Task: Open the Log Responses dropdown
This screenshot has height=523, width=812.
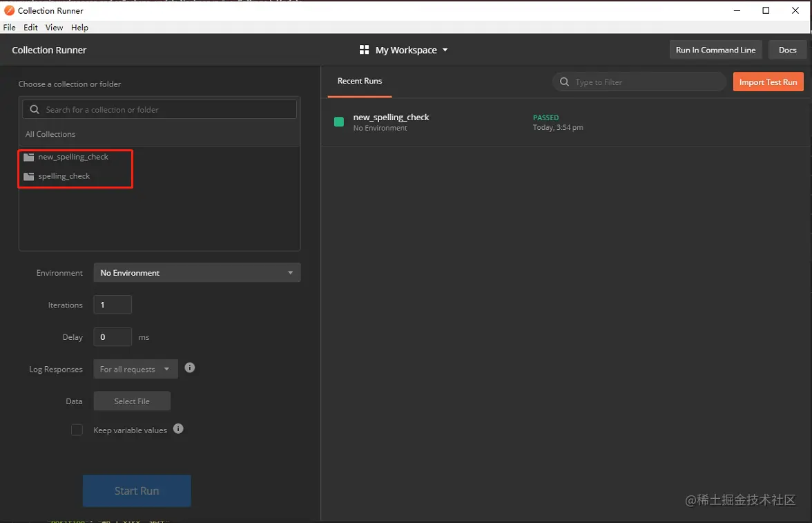Action: (135, 369)
